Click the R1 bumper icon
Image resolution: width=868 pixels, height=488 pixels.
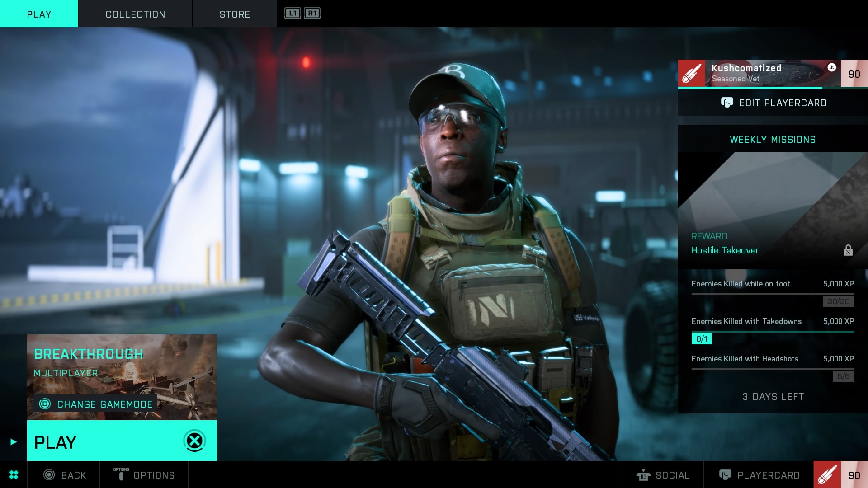tap(312, 13)
